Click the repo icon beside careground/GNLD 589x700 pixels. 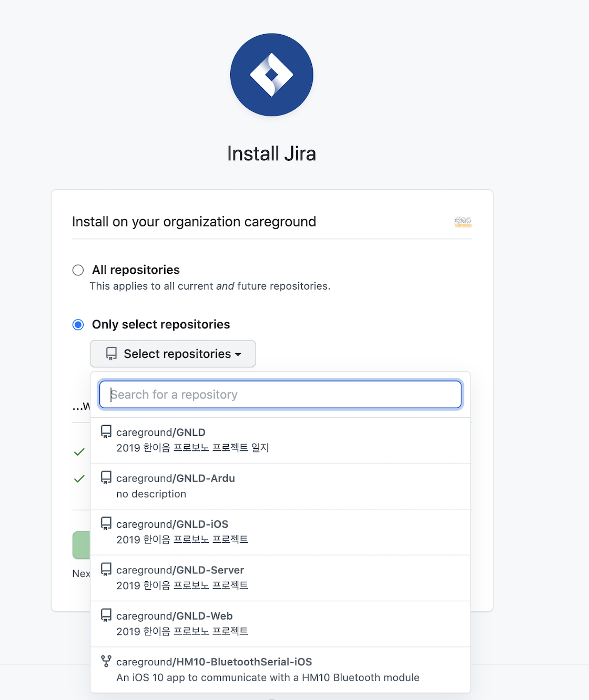coord(106,432)
